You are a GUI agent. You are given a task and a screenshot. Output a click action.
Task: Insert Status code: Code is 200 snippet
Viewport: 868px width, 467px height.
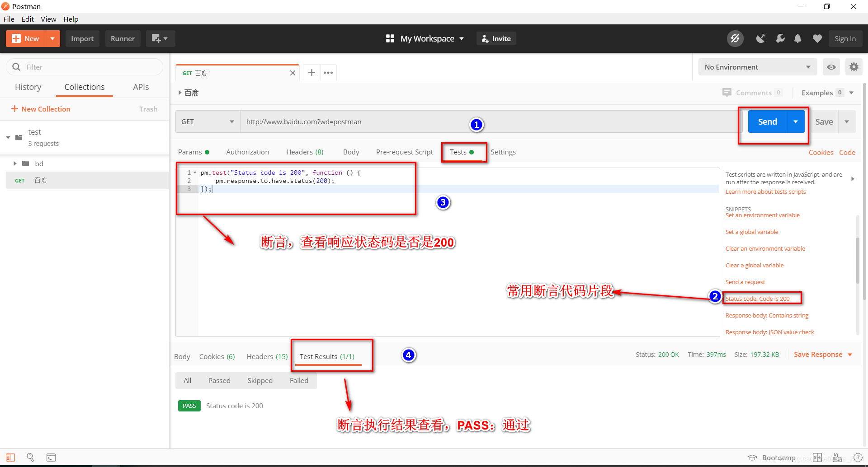click(x=757, y=299)
